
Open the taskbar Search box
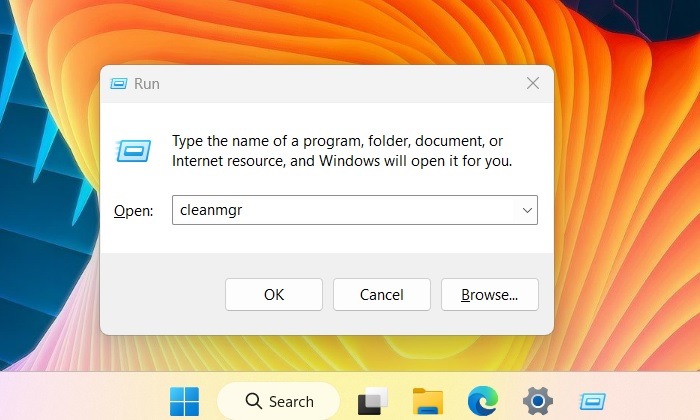click(x=279, y=401)
